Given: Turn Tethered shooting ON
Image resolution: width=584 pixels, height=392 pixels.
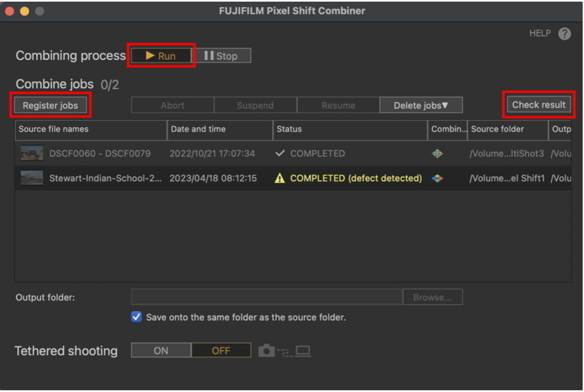Looking at the screenshot, I should (x=161, y=350).
